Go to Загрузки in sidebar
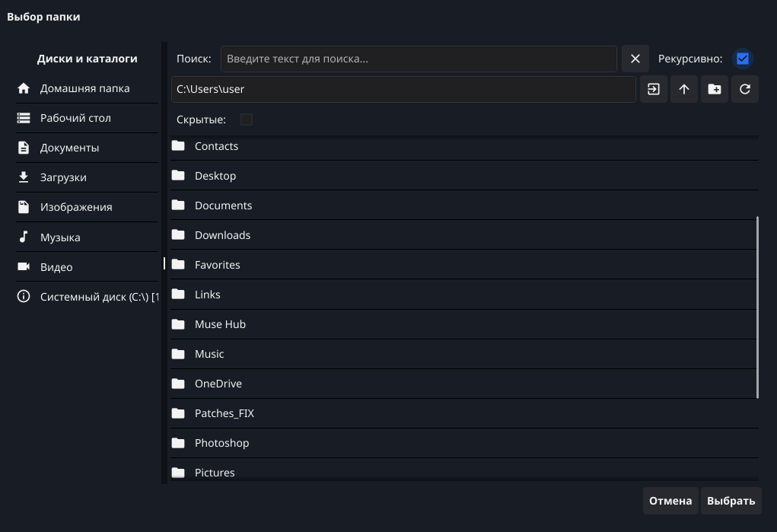 (x=63, y=177)
